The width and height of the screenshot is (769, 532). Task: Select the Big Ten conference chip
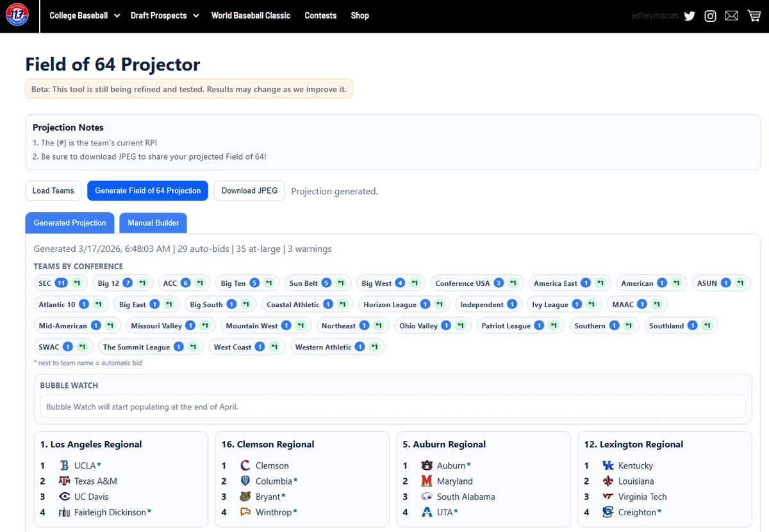[x=247, y=283]
